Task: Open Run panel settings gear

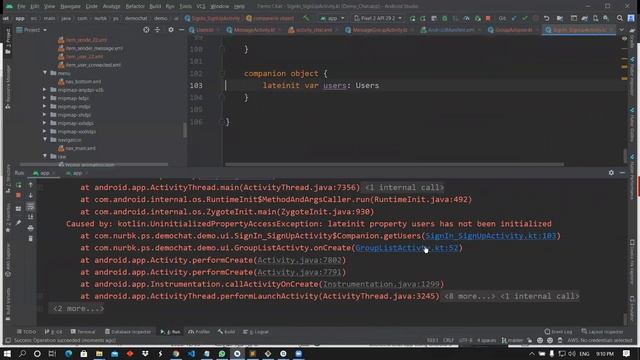Action: click(x=611, y=173)
